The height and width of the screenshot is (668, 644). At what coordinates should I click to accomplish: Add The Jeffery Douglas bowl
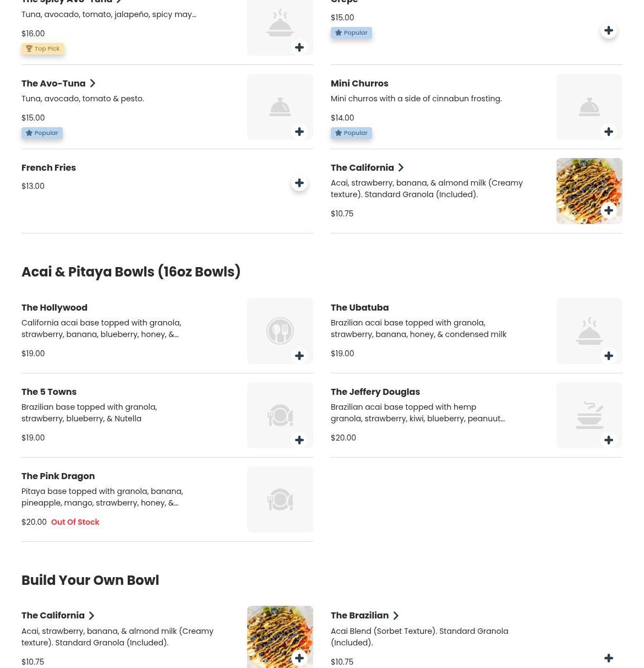pos(609,440)
